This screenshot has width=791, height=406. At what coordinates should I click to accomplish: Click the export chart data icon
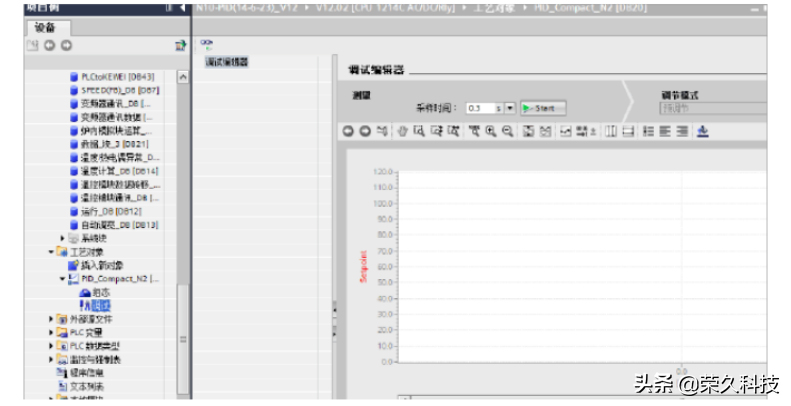tap(702, 131)
